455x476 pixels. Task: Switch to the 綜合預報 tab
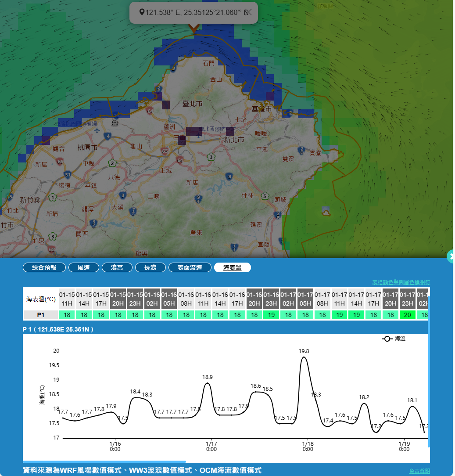pos(44,267)
